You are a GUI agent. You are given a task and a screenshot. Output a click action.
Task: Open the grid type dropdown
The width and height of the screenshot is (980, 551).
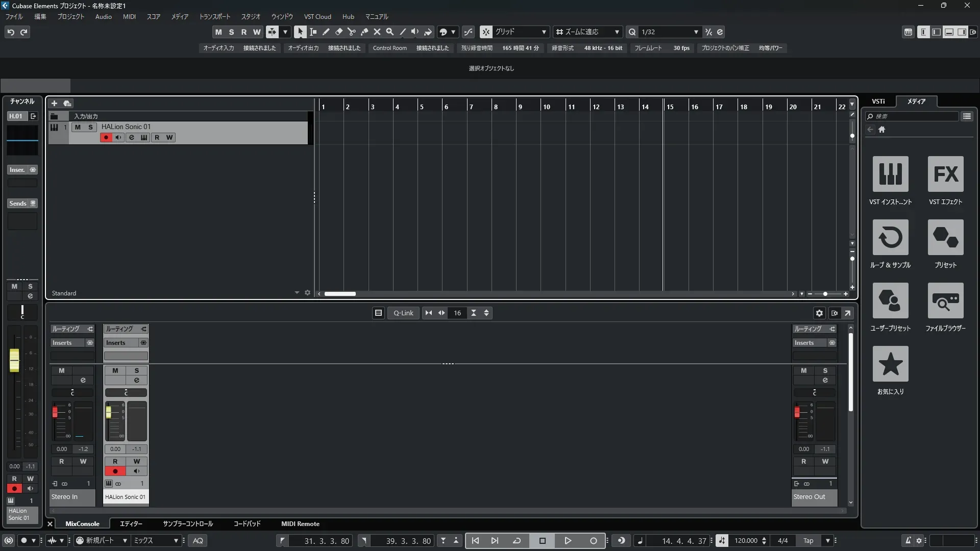point(544,32)
